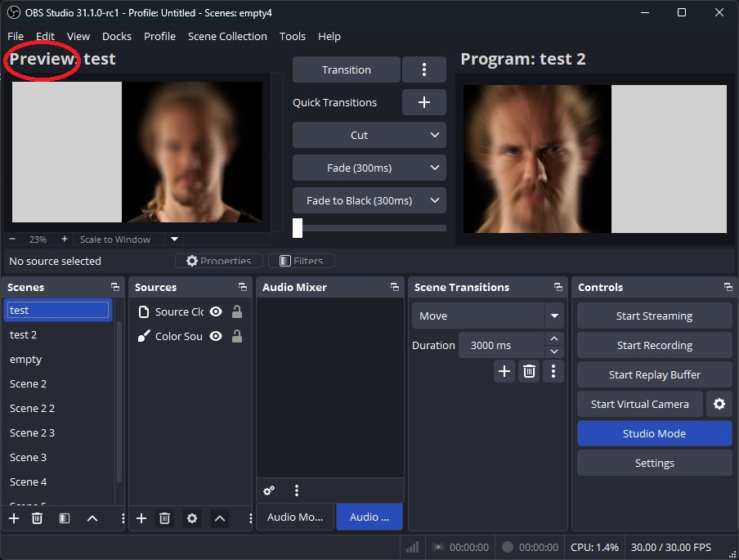Screen dimensions: 739x560
Task: Click the Program output preview image
Action: pos(595,159)
